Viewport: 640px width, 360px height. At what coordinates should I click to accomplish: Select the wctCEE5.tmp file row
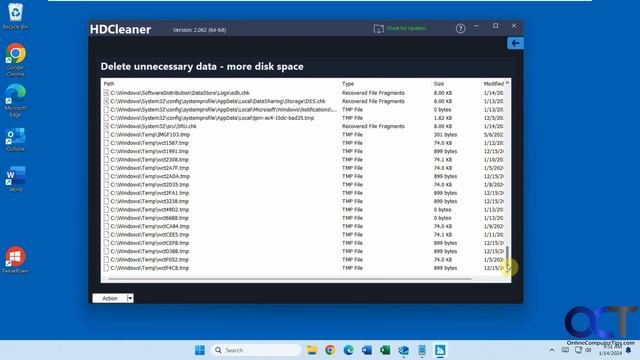point(304,235)
